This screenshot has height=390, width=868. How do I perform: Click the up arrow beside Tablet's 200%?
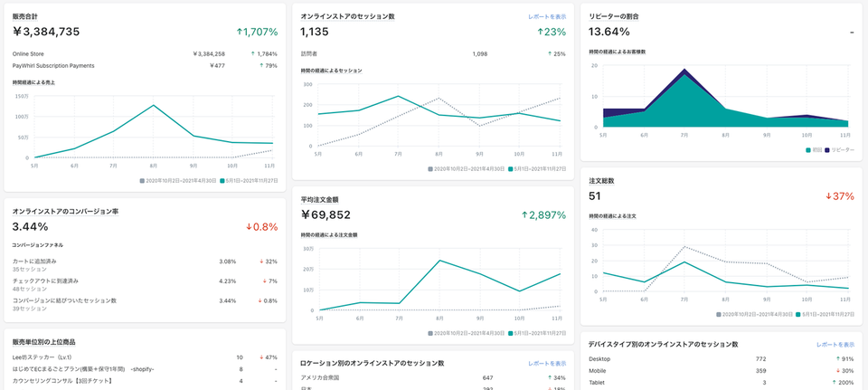pos(835,383)
